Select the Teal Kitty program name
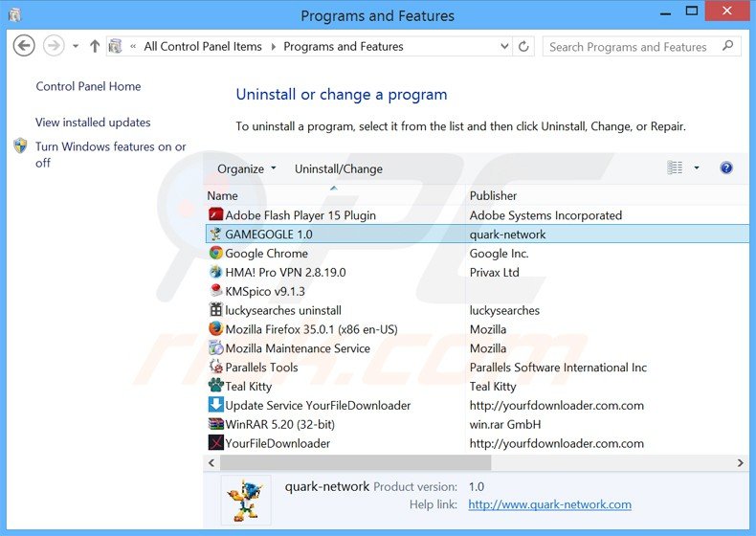This screenshot has height=536, width=756. [248, 387]
